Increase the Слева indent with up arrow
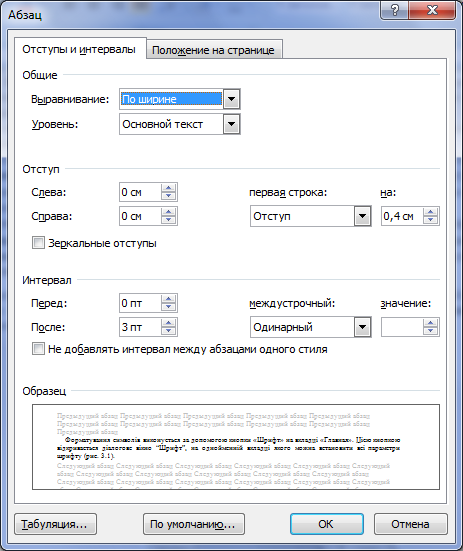 click(x=169, y=188)
